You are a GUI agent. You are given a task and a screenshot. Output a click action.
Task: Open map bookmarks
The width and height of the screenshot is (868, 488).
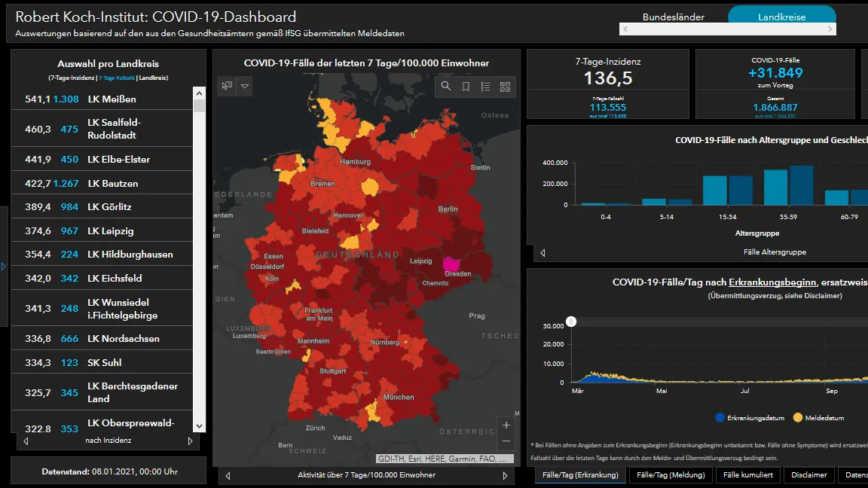(466, 87)
